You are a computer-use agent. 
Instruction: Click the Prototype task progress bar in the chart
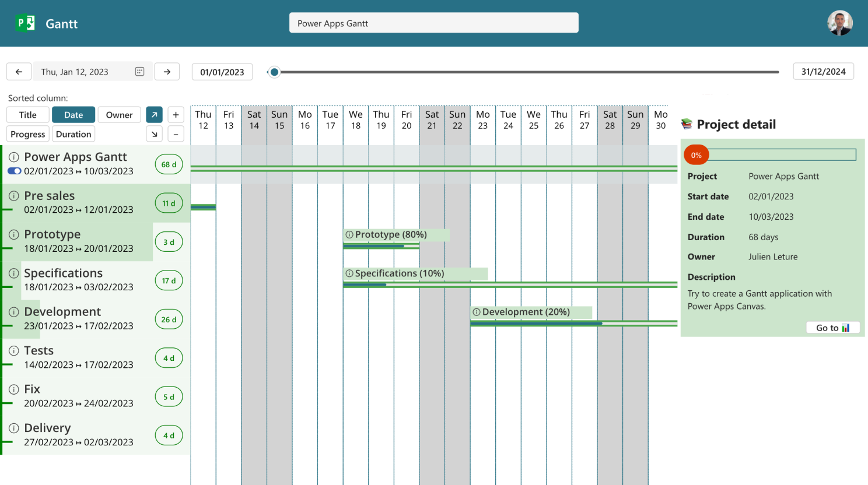click(381, 246)
